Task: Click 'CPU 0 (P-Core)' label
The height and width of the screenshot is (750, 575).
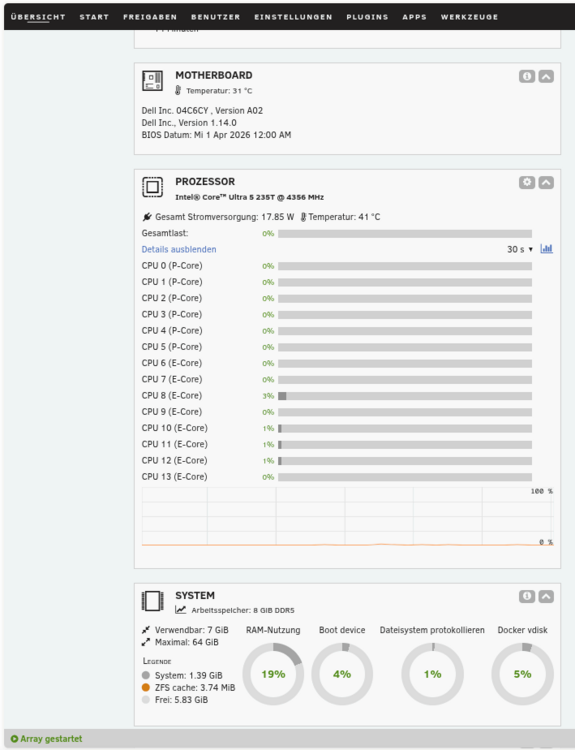Action: pos(172,265)
